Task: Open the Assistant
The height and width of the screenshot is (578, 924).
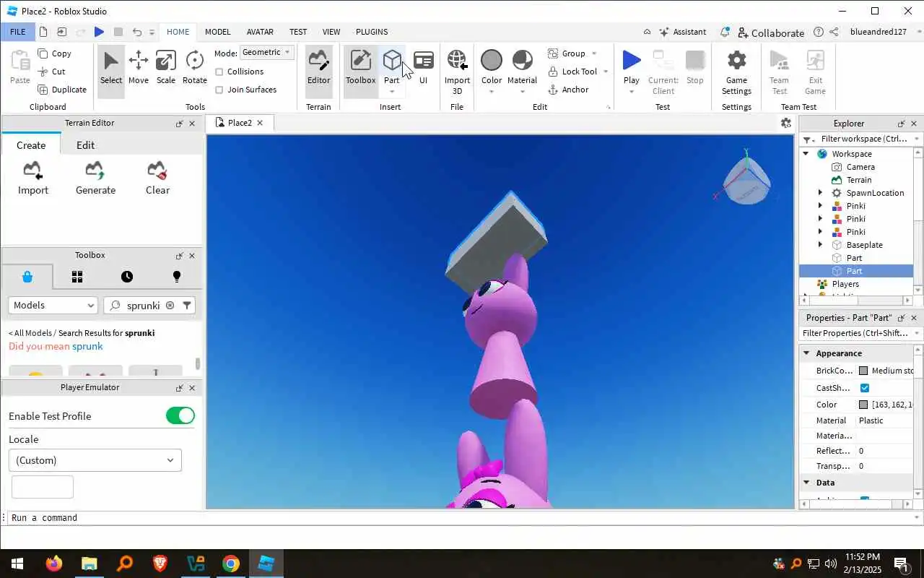Action: tap(683, 32)
